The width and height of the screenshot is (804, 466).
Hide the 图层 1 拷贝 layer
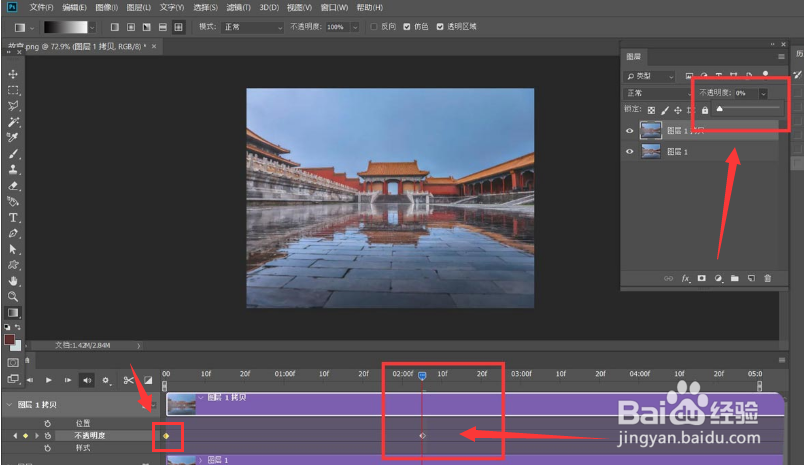[x=630, y=131]
